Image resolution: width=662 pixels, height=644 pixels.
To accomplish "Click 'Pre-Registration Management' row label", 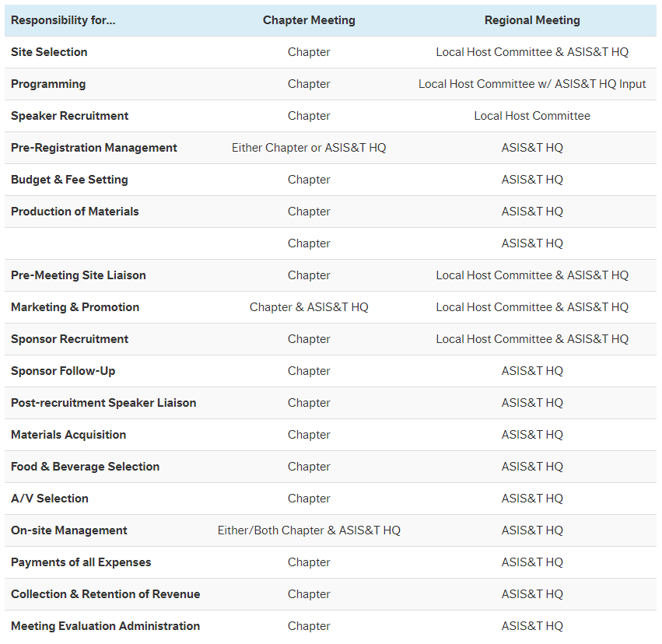I will point(94,148).
